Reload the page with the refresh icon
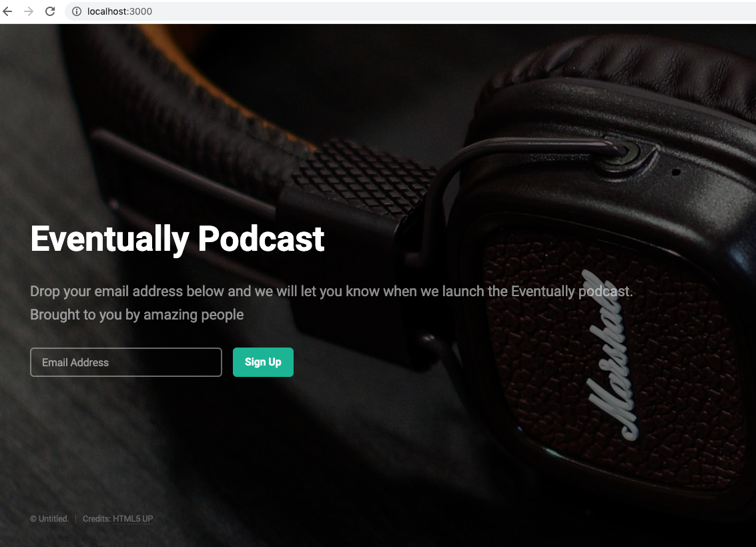The width and height of the screenshot is (756, 547). (x=50, y=11)
